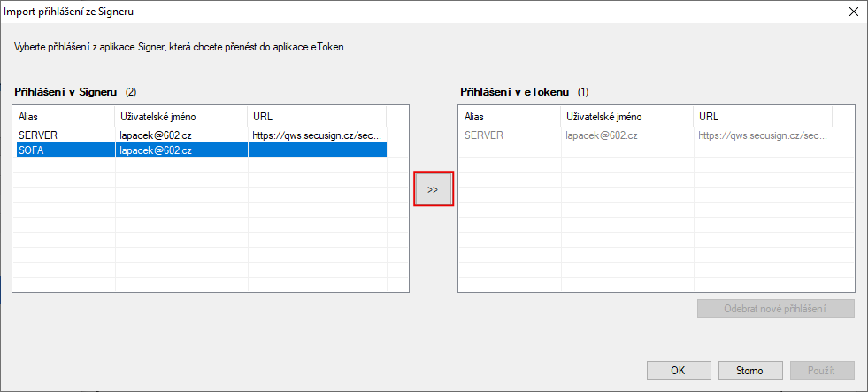Click URL column header in Signer list
The height and width of the screenshot is (392, 868).
tap(317, 116)
